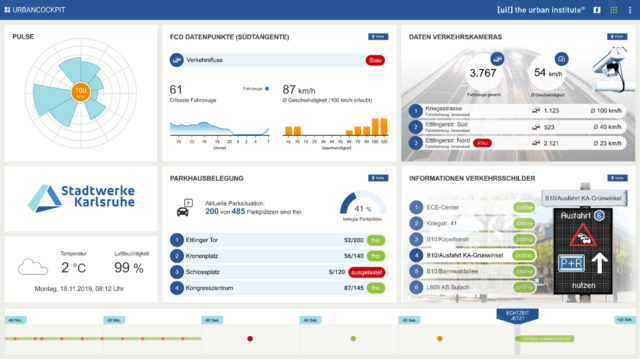Open the vertical three-dot menu

(630, 10)
